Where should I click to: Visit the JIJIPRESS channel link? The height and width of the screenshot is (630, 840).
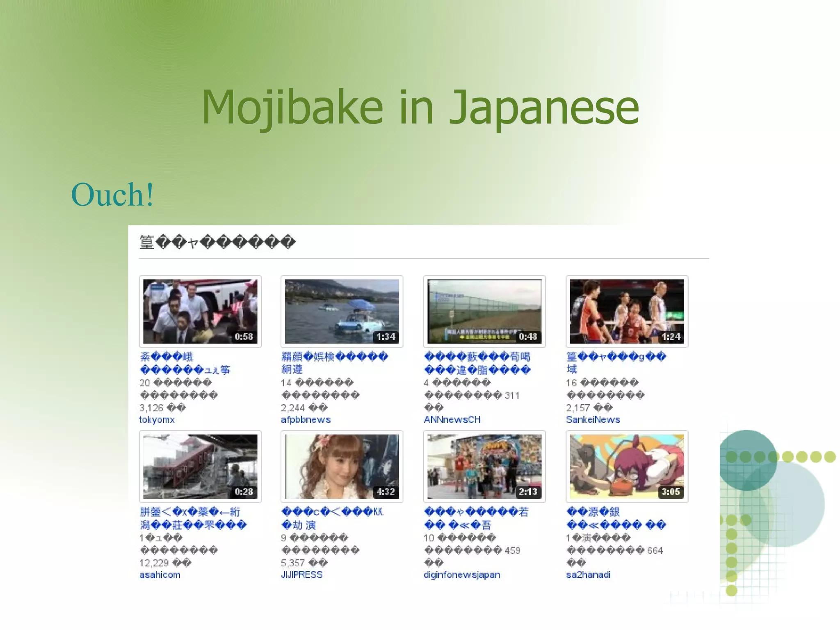click(x=301, y=575)
